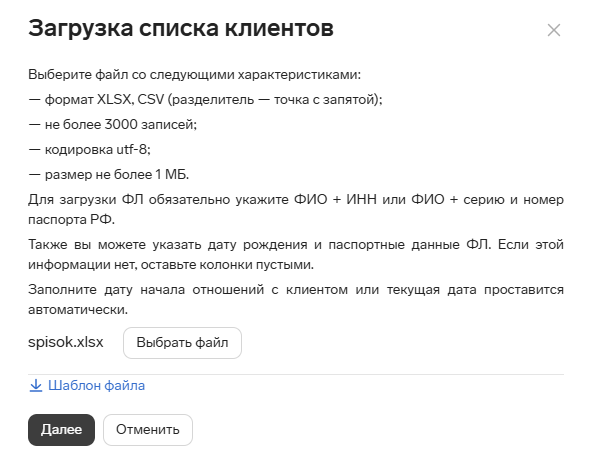The image size is (591, 460).
Task: Click the кодировка utf-8 requirement line
Action: 90,150
